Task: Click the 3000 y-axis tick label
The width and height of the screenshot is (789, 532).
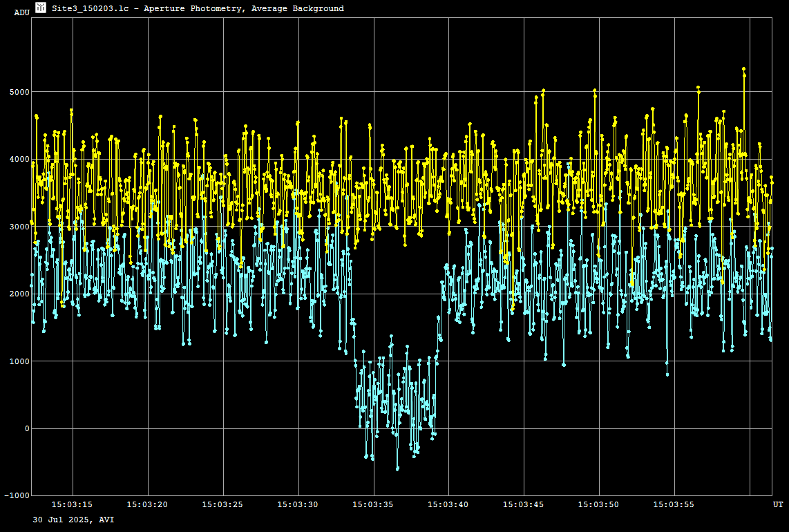Action: click(19, 227)
